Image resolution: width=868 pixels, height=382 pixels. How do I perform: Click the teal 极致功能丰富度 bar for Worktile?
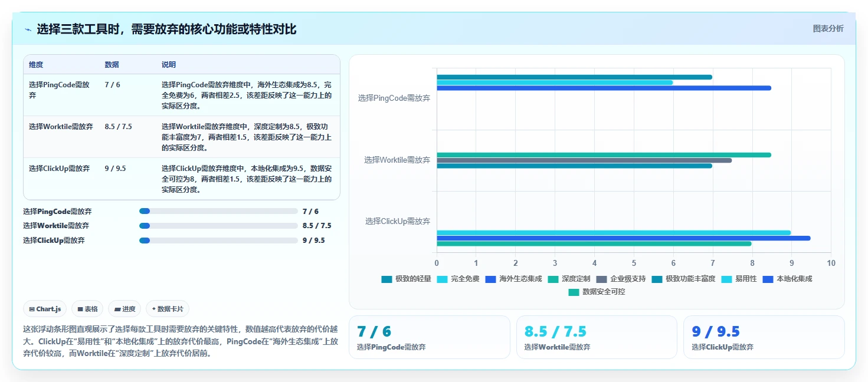[574, 166]
